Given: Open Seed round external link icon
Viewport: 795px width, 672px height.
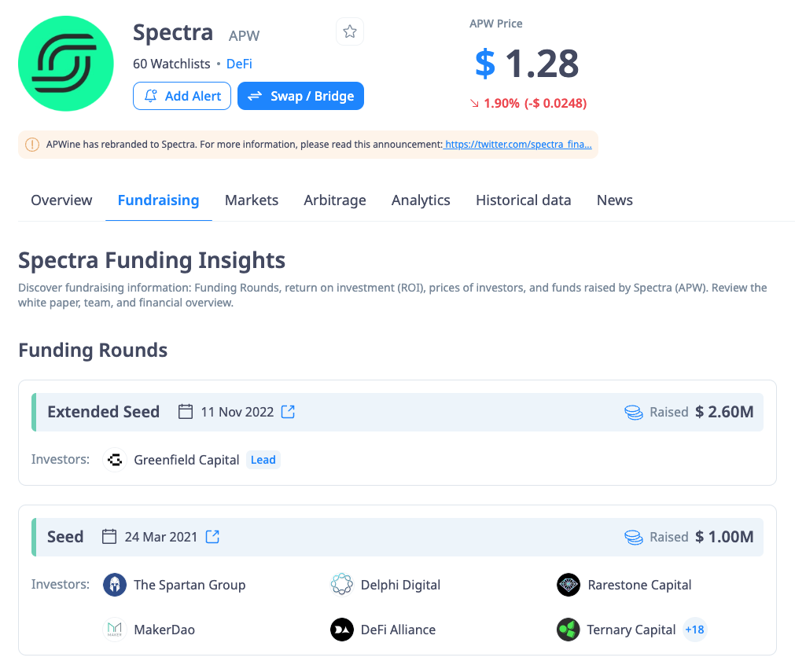Looking at the screenshot, I should tap(212, 537).
